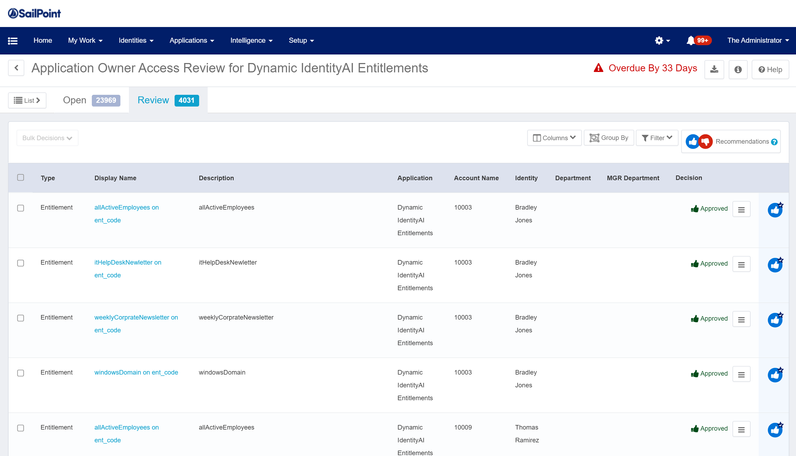Click the information icon button
The height and width of the screenshot is (456, 796).
738,69
